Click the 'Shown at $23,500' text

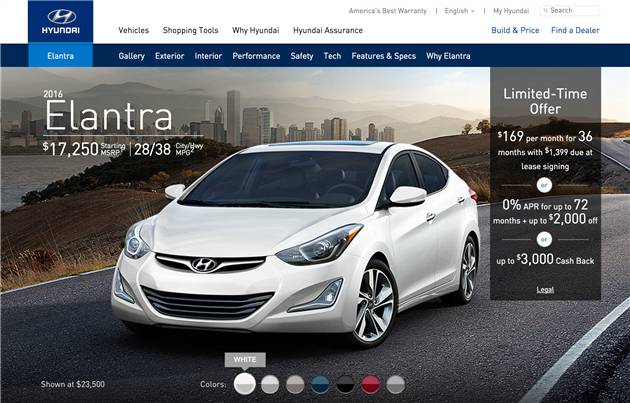click(x=73, y=384)
